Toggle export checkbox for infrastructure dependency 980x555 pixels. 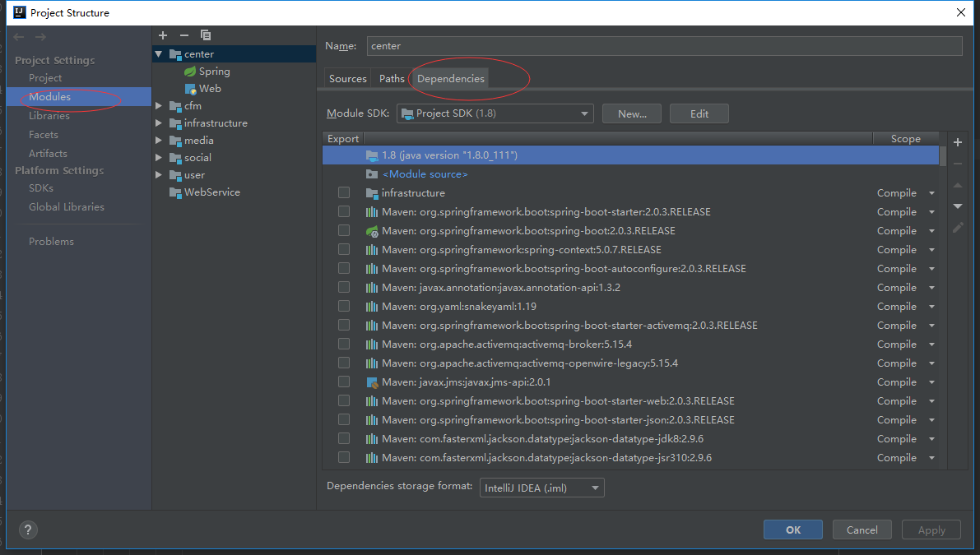(x=344, y=193)
